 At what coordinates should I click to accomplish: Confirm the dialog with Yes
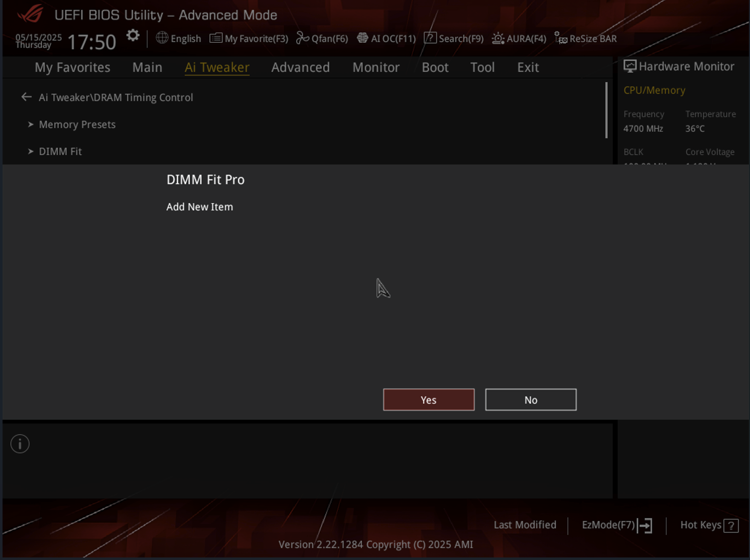pos(428,400)
